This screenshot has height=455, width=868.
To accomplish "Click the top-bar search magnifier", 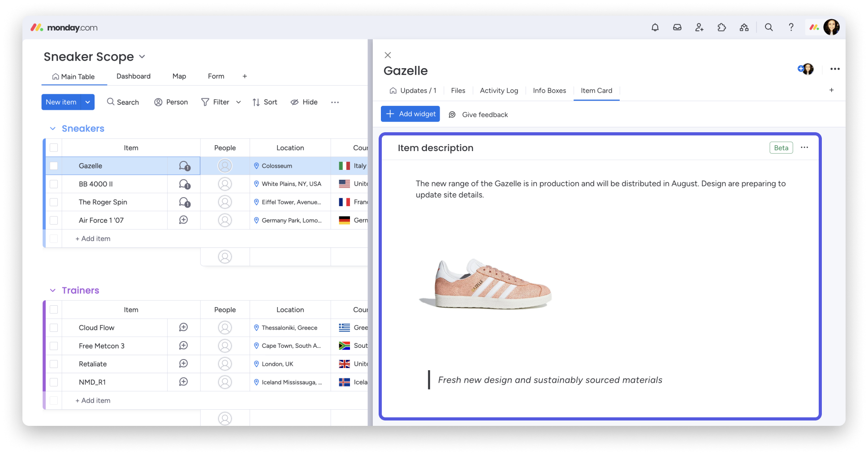I will point(769,27).
